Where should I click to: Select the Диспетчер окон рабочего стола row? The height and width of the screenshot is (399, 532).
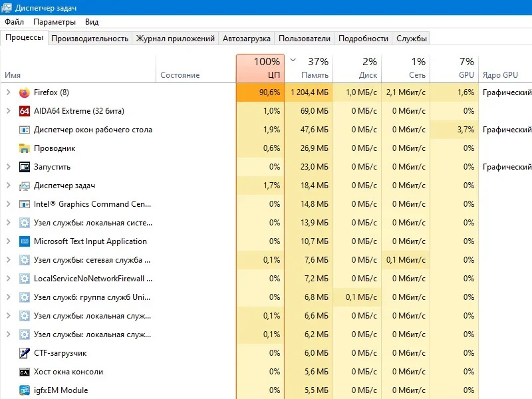point(93,130)
